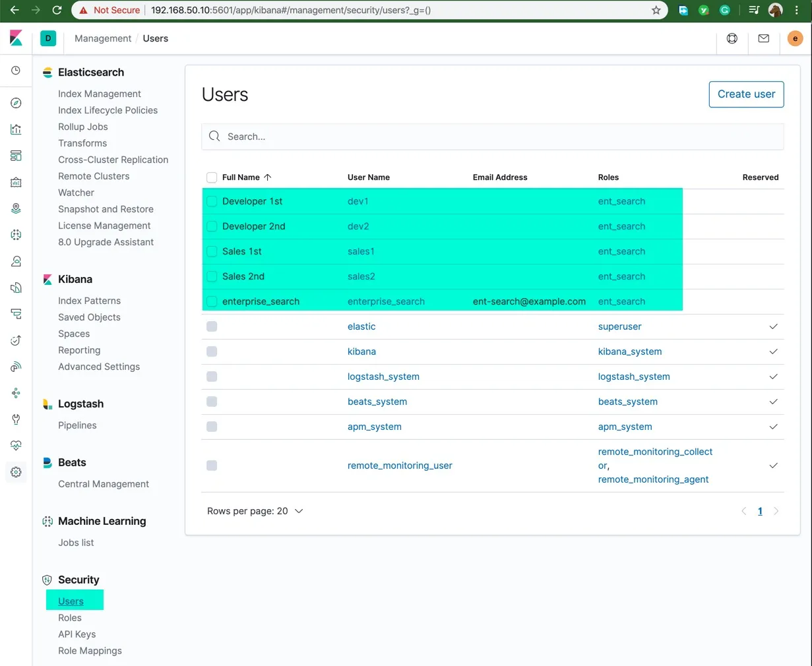Select the enterprise_search row checkbox
This screenshot has height=666, width=812.
point(212,301)
